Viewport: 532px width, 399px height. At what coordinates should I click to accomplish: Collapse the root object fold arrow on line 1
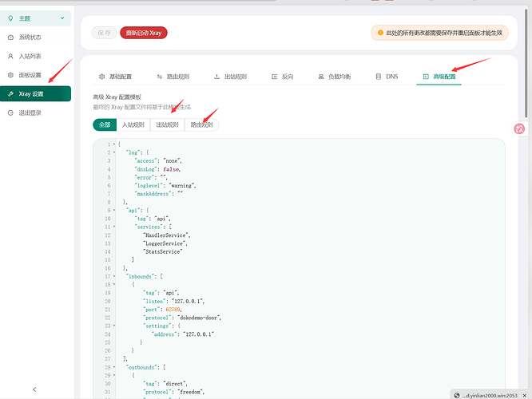click(x=114, y=144)
